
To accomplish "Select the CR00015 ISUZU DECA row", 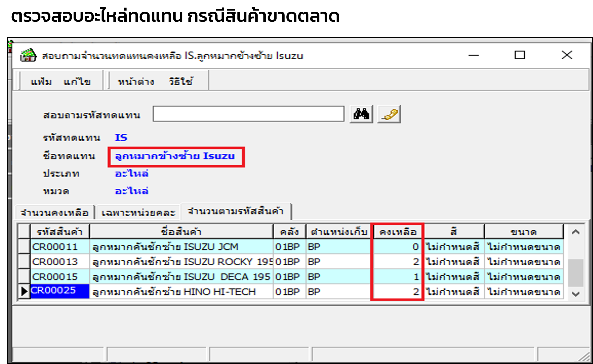I will coord(163,276).
